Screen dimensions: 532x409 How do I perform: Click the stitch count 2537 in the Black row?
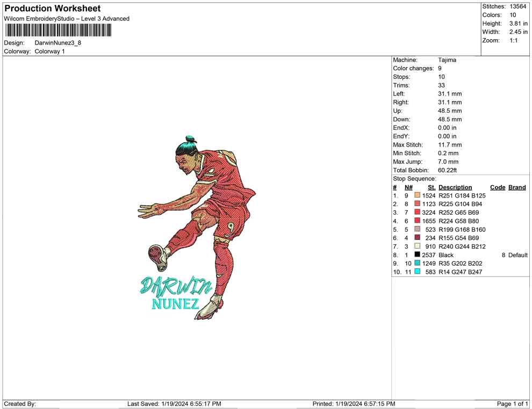pos(428,255)
